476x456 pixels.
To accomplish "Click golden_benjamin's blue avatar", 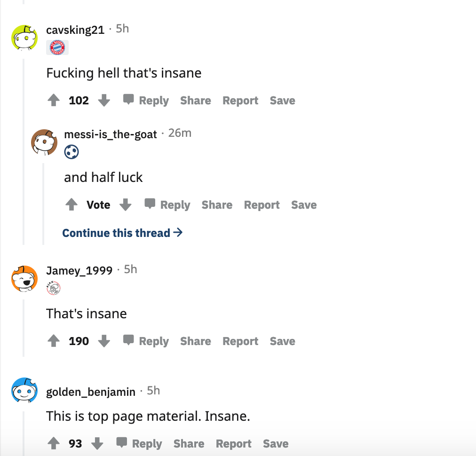I will point(24,391).
